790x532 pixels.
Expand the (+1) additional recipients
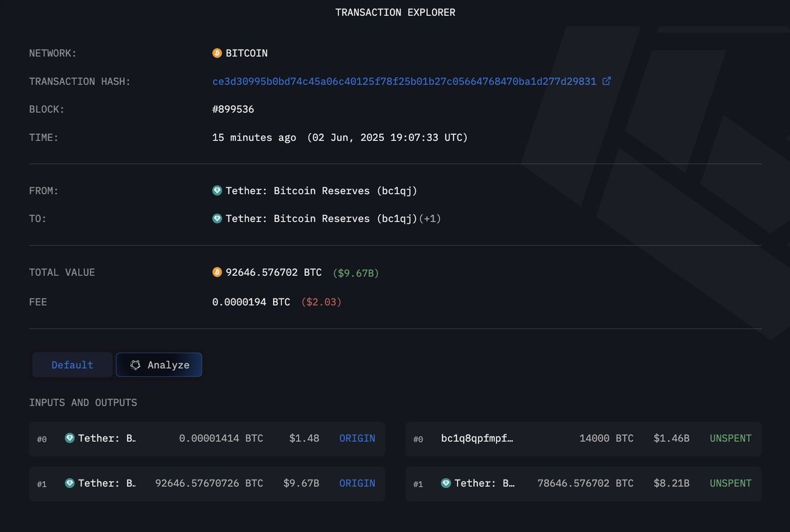click(x=430, y=219)
